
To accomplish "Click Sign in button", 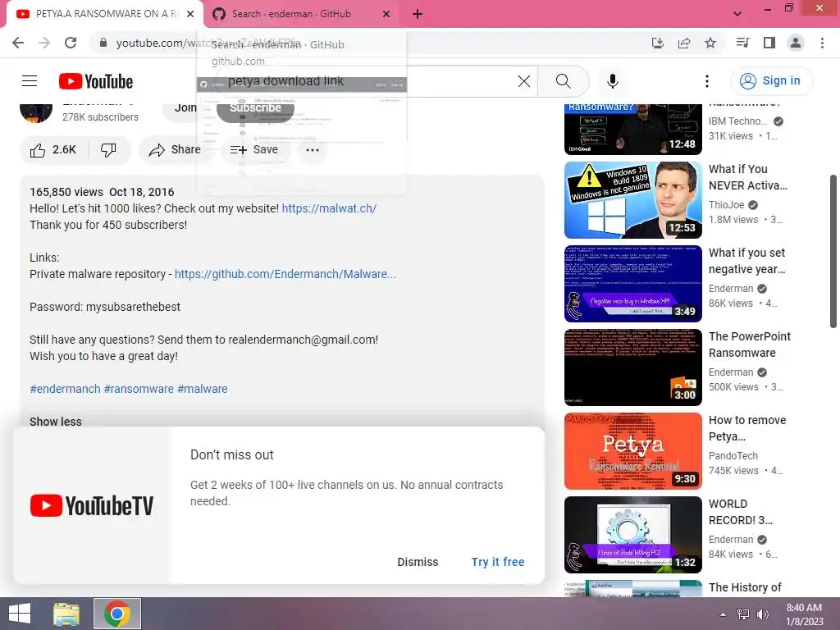I will 771,81.
